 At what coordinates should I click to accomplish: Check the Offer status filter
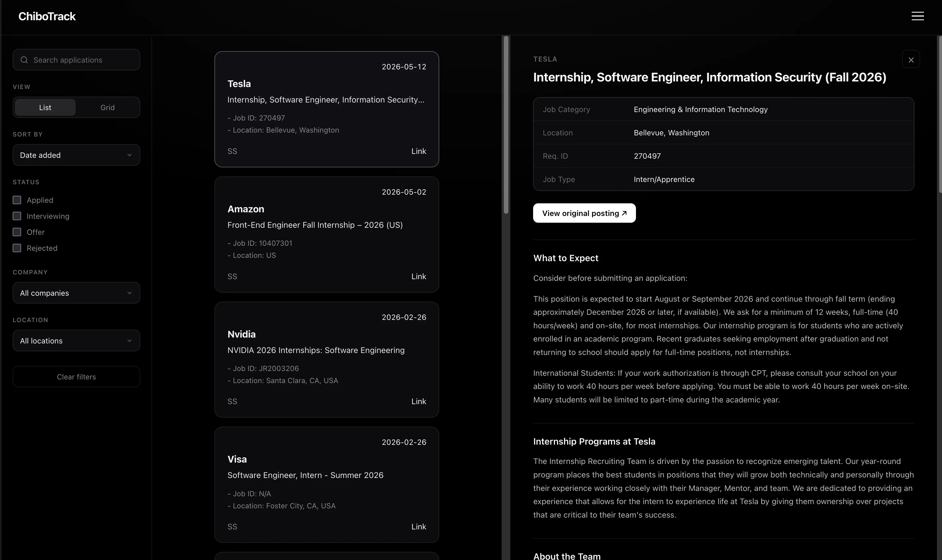tap(17, 232)
